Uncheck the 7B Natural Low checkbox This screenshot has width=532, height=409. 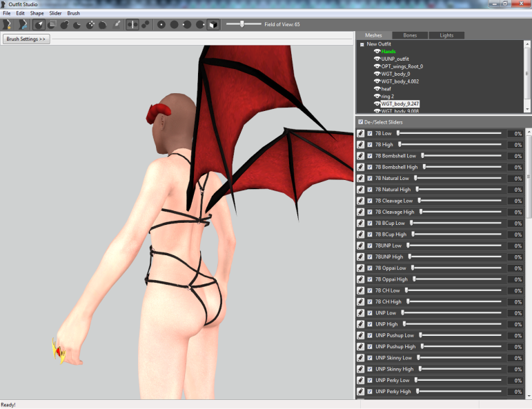coord(370,179)
